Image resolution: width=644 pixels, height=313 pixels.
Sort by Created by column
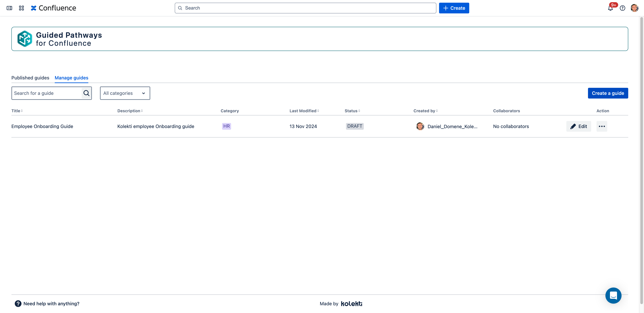pos(425,111)
